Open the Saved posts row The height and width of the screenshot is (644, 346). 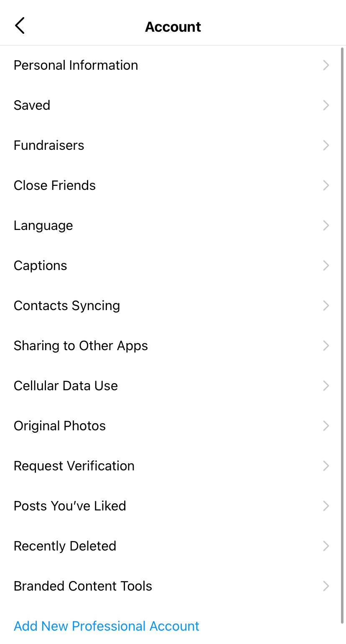tap(32, 106)
